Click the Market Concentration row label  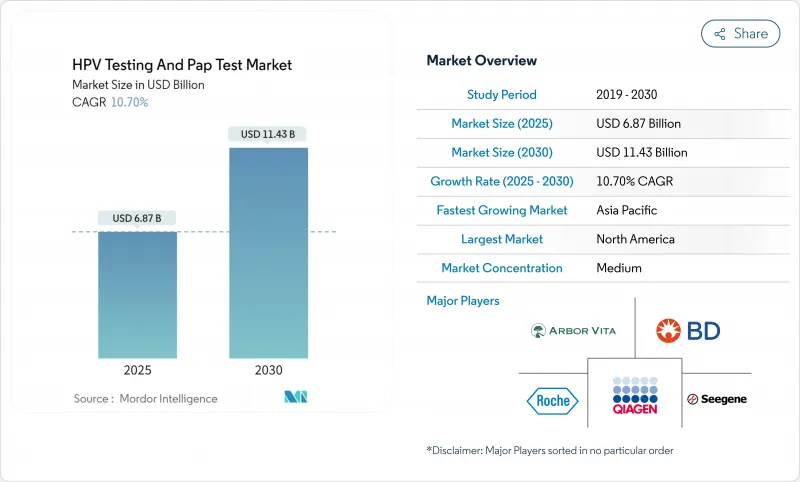pyautogui.click(x=501, y=268)
